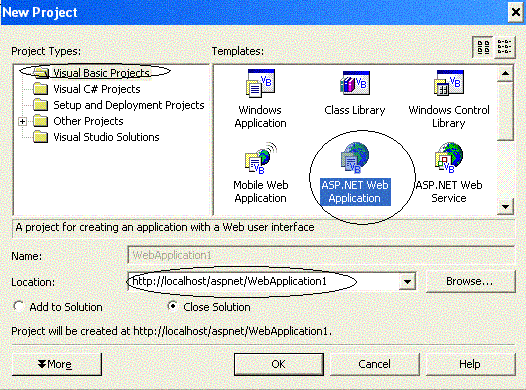This screenshot has width=526, height=390.
Task: Show more options with the More button
Action: tap(57, 364)
